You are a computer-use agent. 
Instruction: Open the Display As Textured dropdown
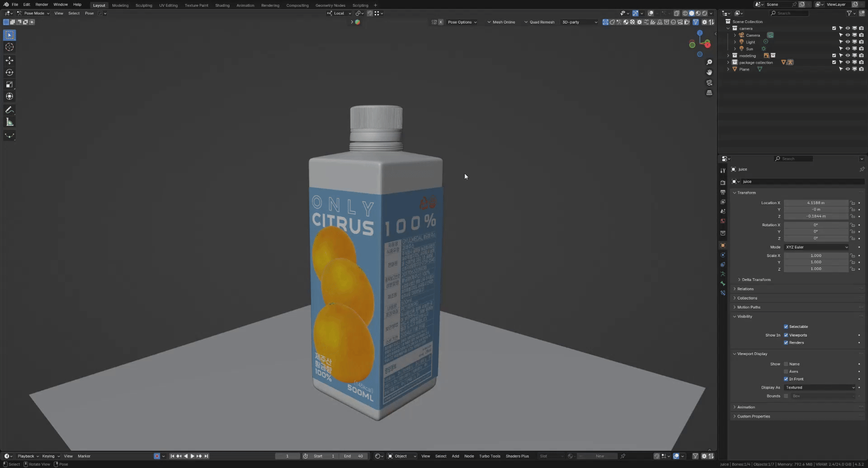(x=820, y=388)
